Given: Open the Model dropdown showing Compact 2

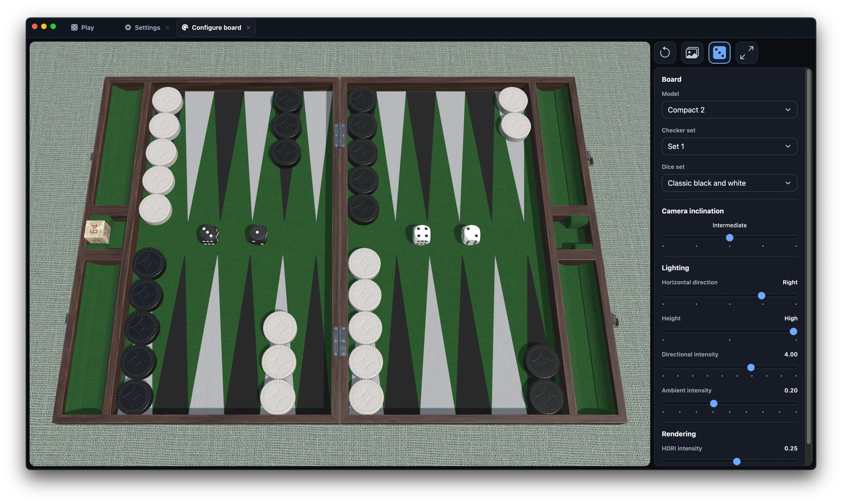Looking at the screenshot, I should pyautogui.click(x=729, y=110).
